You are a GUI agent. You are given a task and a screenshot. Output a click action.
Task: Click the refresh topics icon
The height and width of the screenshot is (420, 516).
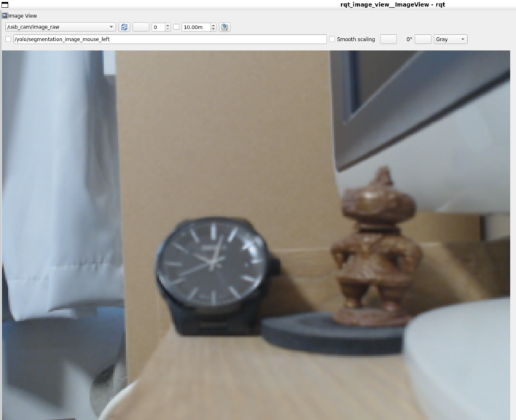click(x=125, y=27)
